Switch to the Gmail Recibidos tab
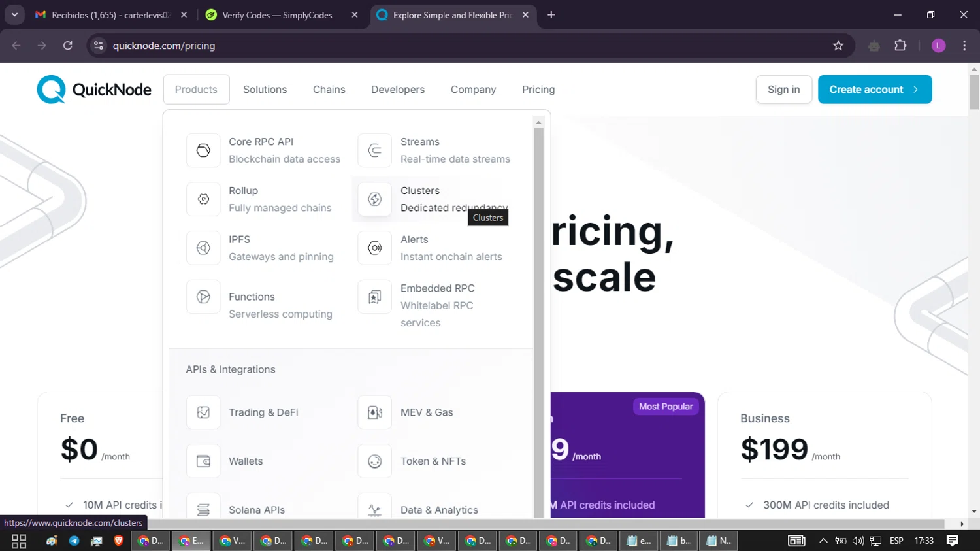 111,14
